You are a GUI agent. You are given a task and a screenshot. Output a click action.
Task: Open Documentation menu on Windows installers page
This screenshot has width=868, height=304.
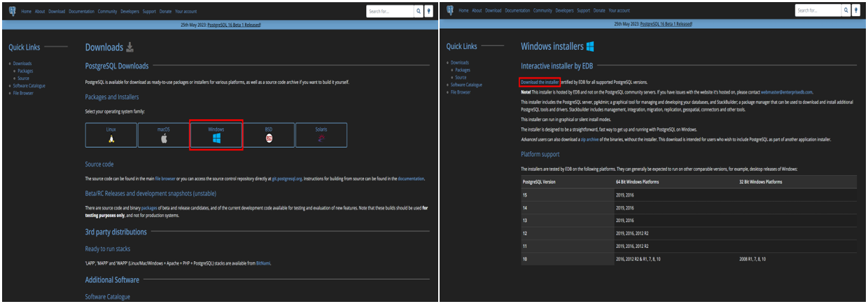(517, 11)
